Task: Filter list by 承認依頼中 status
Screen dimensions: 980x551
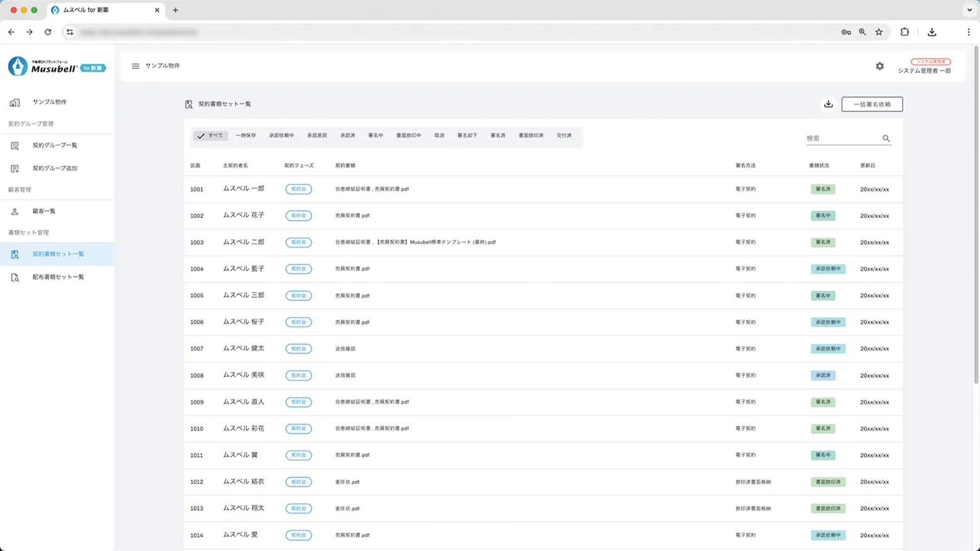Action: tap(281, 136)
